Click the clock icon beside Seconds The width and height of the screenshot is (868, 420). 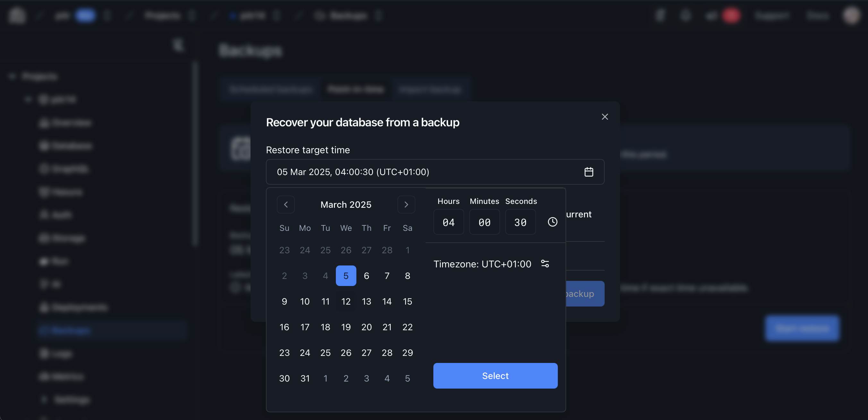(552, 222)
